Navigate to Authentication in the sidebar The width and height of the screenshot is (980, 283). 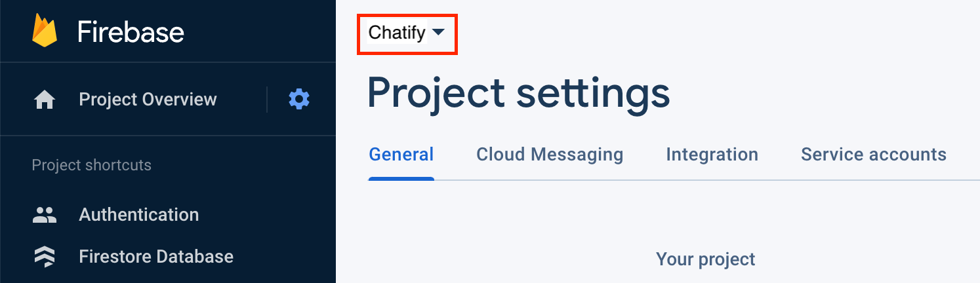point(138,215)
